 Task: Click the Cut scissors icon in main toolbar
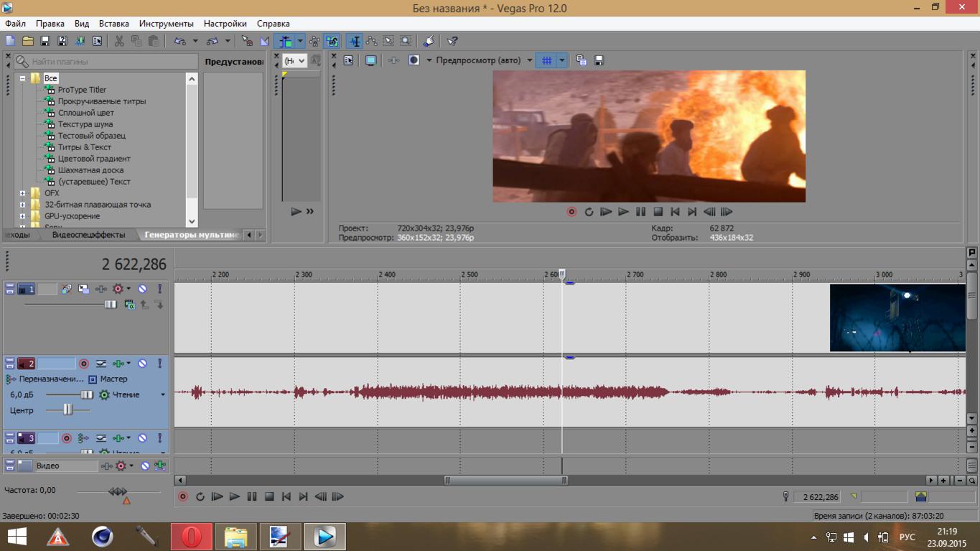[119, 41]
